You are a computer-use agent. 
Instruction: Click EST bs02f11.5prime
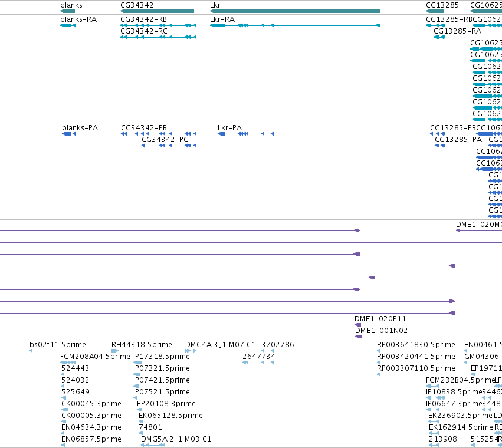(31, 351)
